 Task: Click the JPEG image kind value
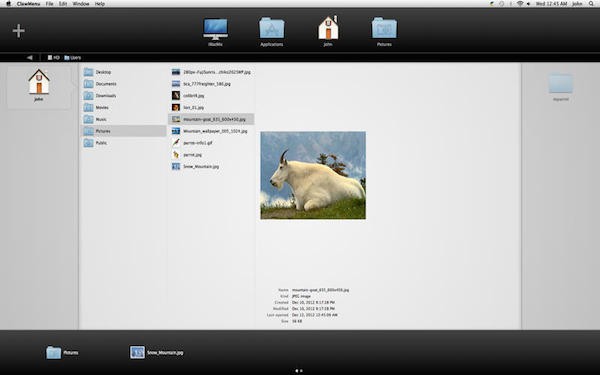[302, 296]
